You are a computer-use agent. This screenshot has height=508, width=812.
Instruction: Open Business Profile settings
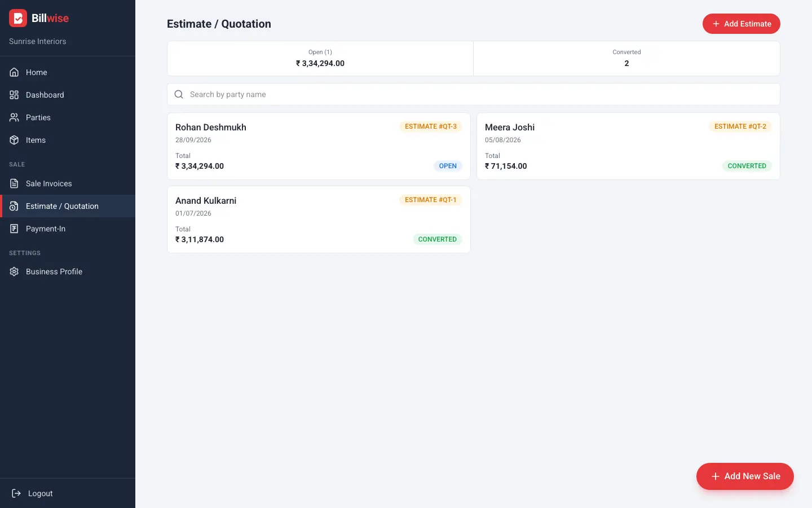(x=68, y=271)
